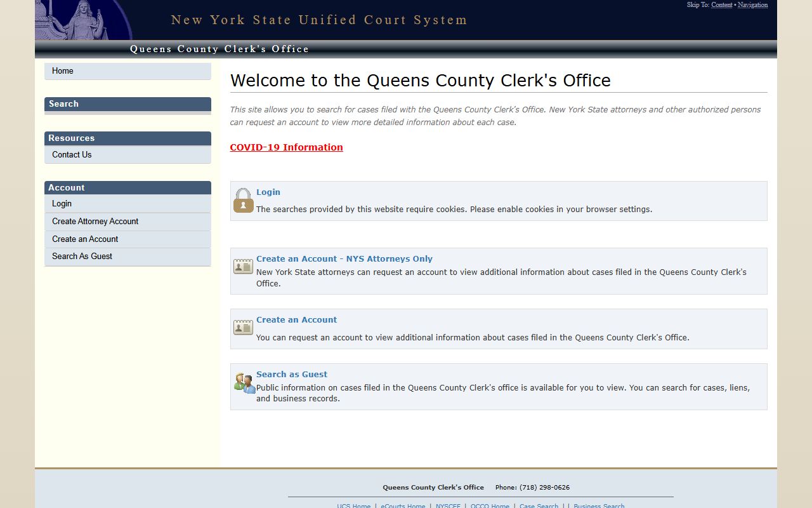Expand the Search sidebar section

point(128,104)
